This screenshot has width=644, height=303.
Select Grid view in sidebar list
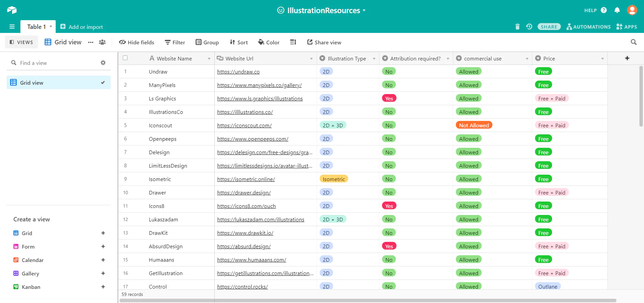(x=59, y=82)
